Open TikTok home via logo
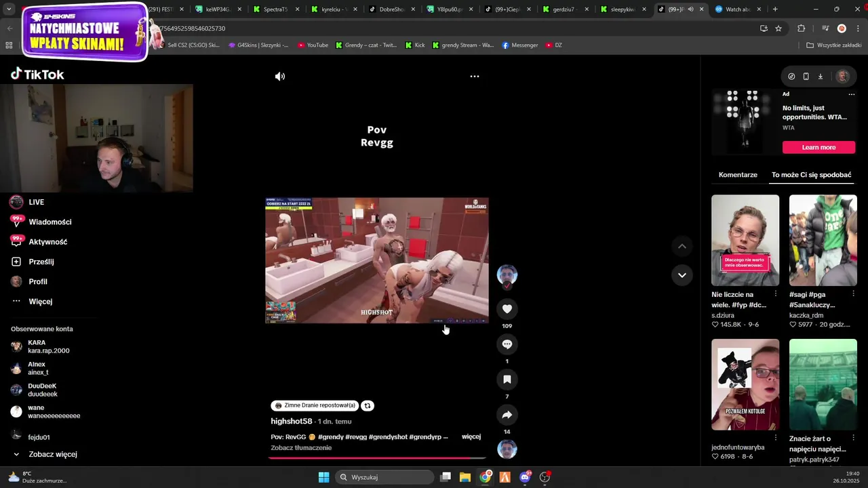This screenshot has width=868, height=488. click(x=37, y=74)
